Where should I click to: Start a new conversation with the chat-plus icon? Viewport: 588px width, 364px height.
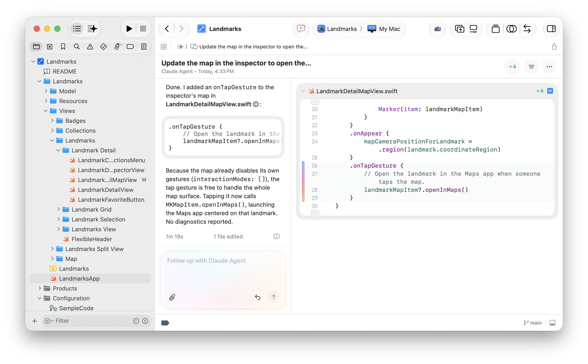point(301,29)
